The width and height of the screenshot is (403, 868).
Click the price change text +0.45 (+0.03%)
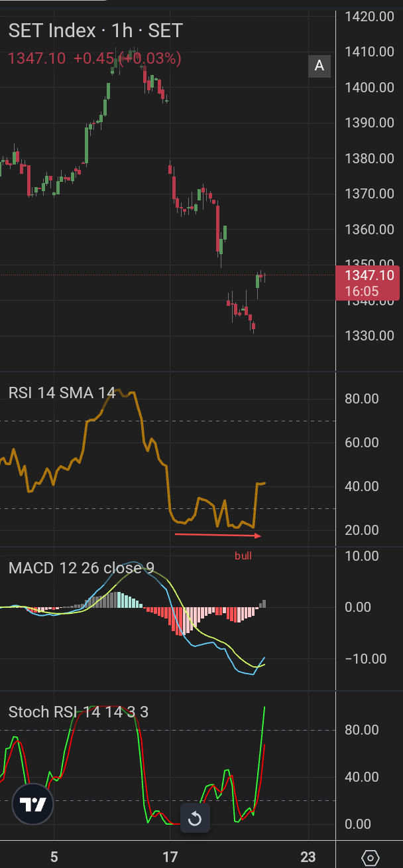(x=127, y=59)
